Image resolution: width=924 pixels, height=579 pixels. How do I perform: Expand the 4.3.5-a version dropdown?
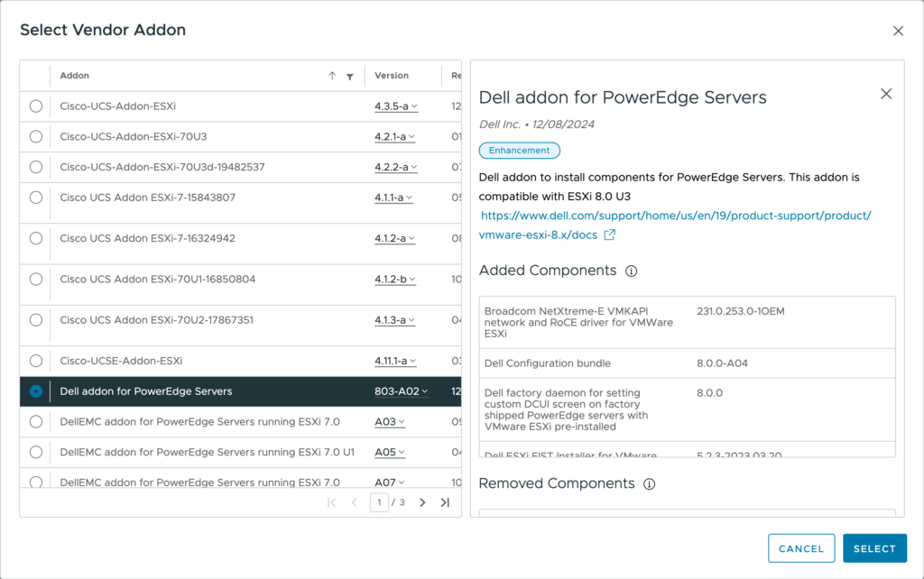click(396, 106)
